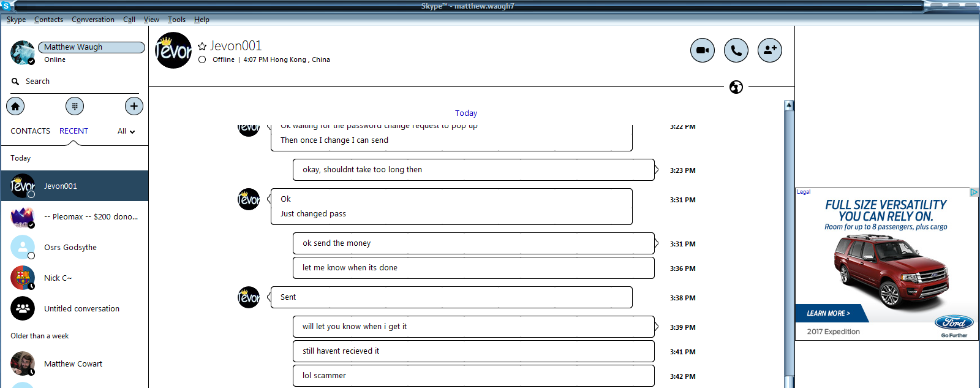Open the Online status selector
980x388 pixels.
coord(55,60)
